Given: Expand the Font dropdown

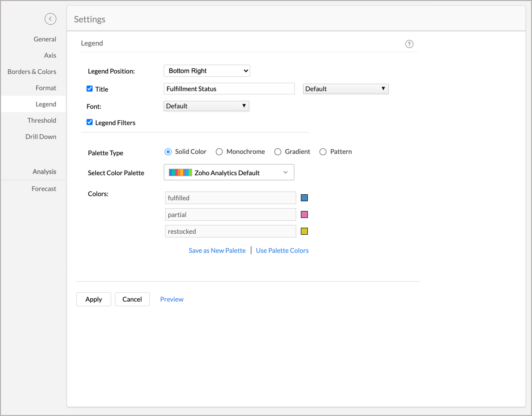Looking at the screenshot, I should pos(206,106).
